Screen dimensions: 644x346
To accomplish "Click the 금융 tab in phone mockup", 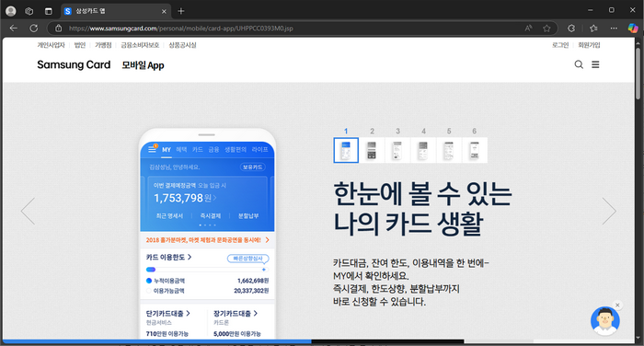I will (x=213, y=150).
